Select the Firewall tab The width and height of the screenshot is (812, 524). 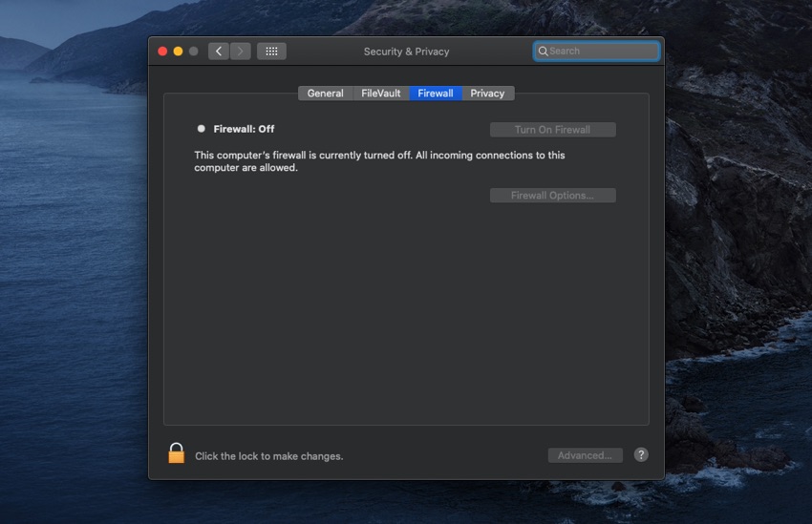point(436,94)
